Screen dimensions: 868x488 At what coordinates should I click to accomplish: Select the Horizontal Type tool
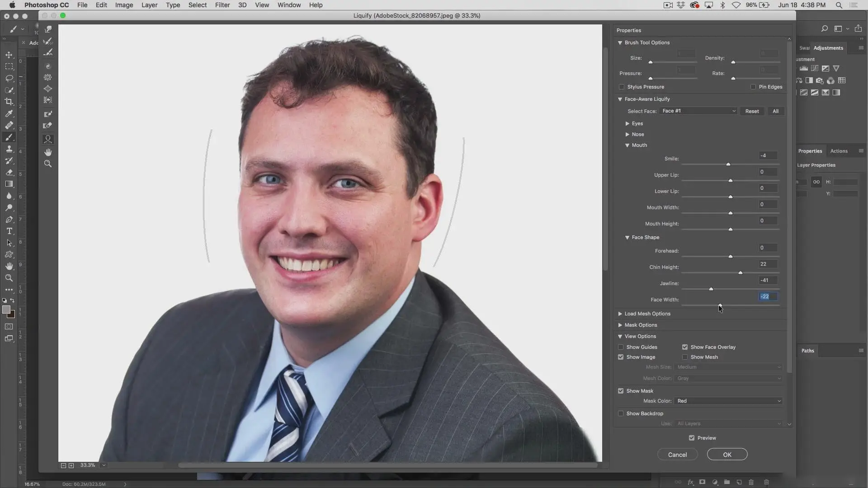(x=9, y=231)
